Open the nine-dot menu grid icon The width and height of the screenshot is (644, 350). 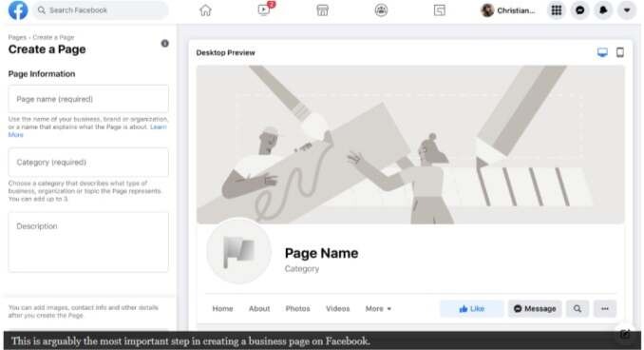tap(556, 10)
